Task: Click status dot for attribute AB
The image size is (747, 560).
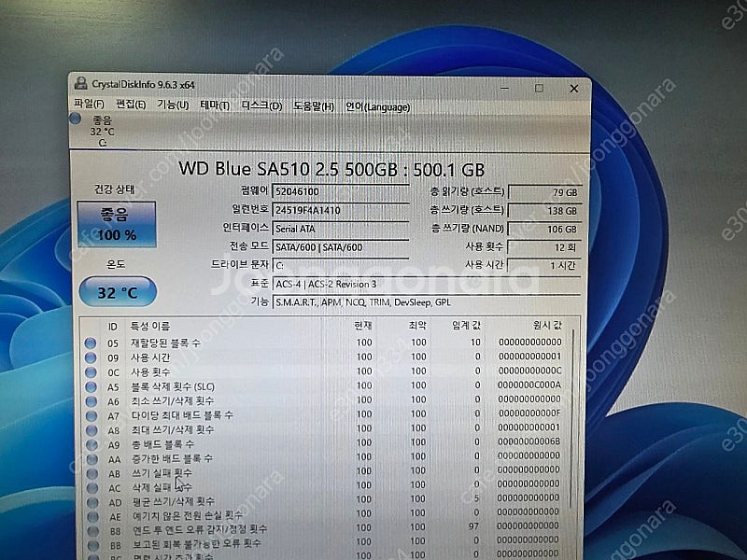Action: (x=92, y=473)
